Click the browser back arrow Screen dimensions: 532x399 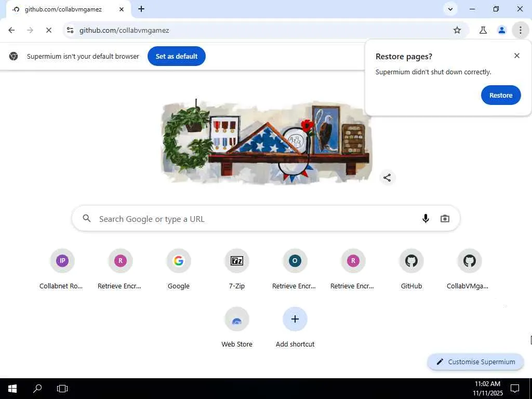click(11, 30)
